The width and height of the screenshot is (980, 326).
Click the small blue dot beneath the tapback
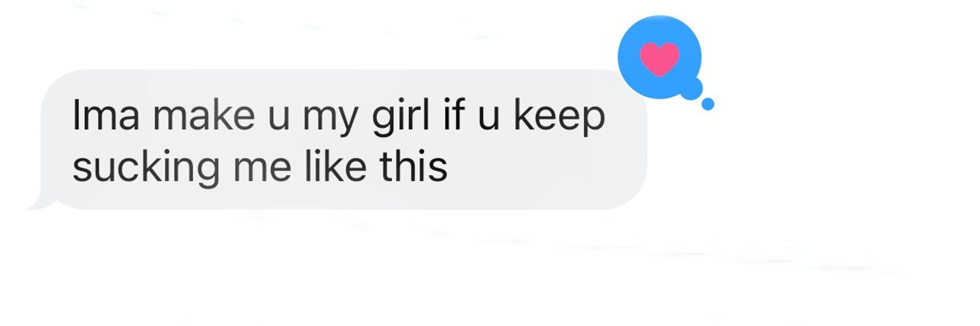708,104
